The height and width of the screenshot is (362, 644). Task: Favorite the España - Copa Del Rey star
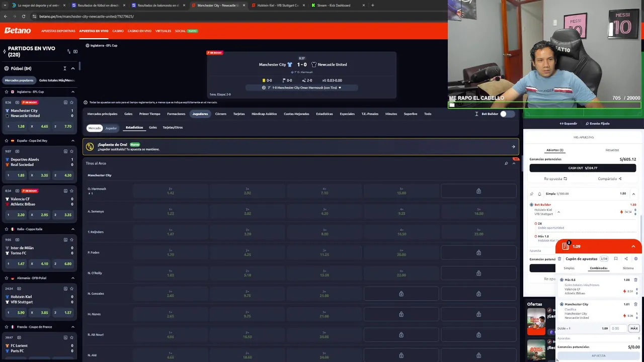click(6, 141)
